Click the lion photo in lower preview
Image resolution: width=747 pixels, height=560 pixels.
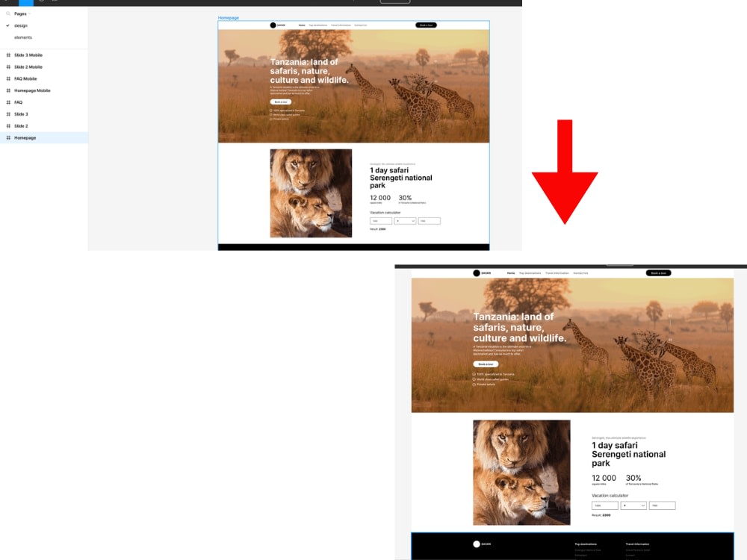point(521,473)
